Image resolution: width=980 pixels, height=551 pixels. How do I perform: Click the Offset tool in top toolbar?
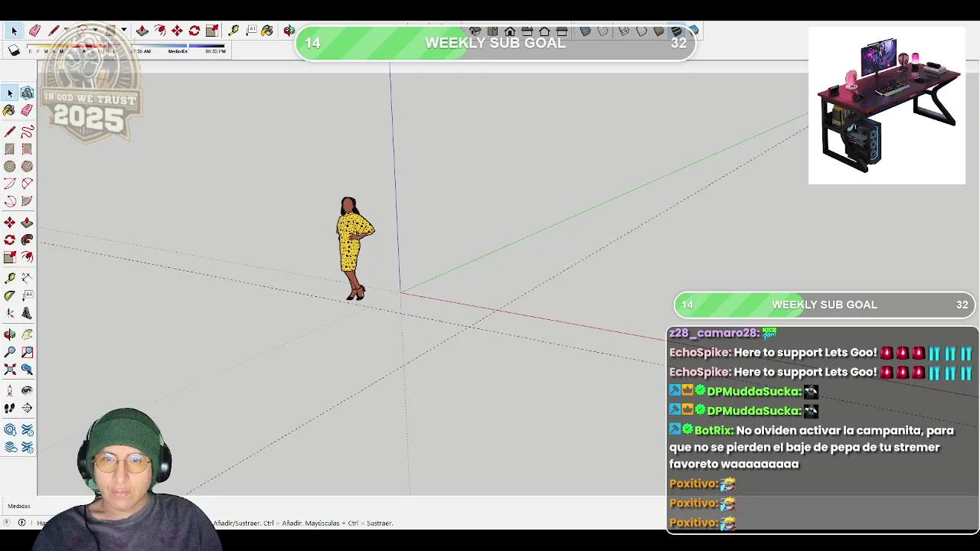(160, 31)
